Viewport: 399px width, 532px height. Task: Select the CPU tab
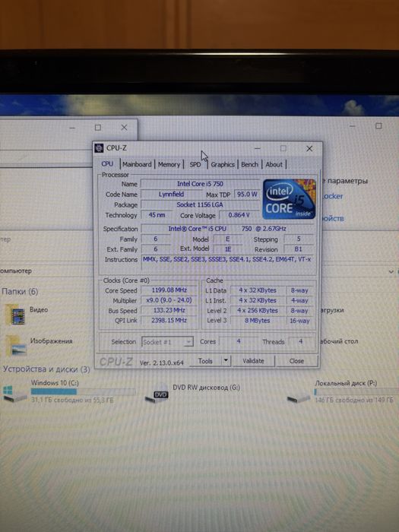[x=107, y=164]
